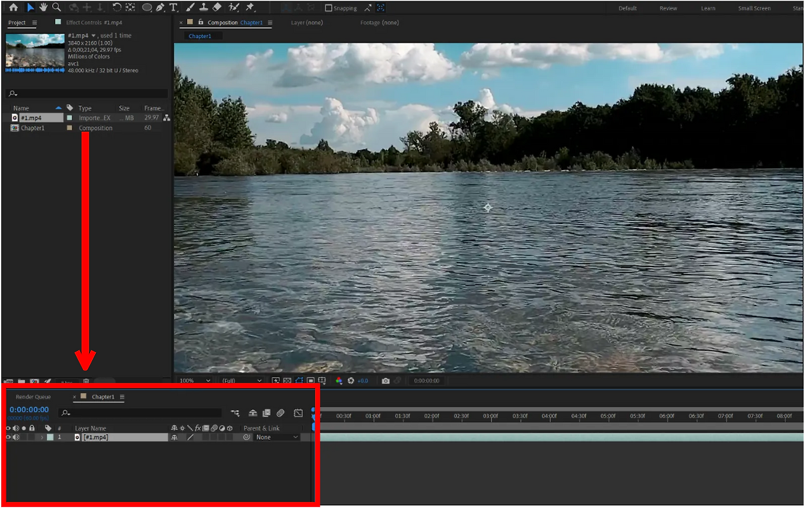The image size is (812, 528).
Task: Click the #1.mp4 label color swatch in Project
Action: [70, 118]
